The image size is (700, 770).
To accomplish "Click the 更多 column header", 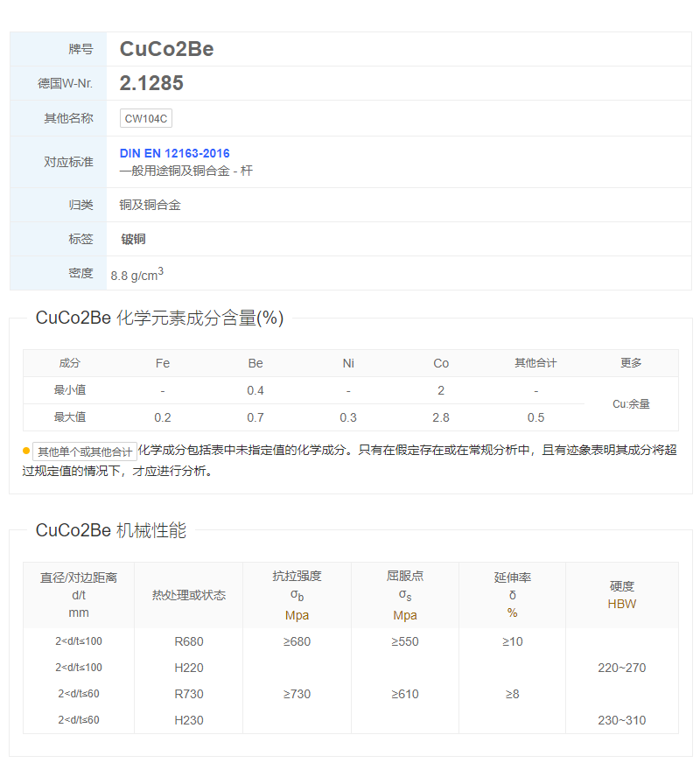I will (x=631, y=363).
